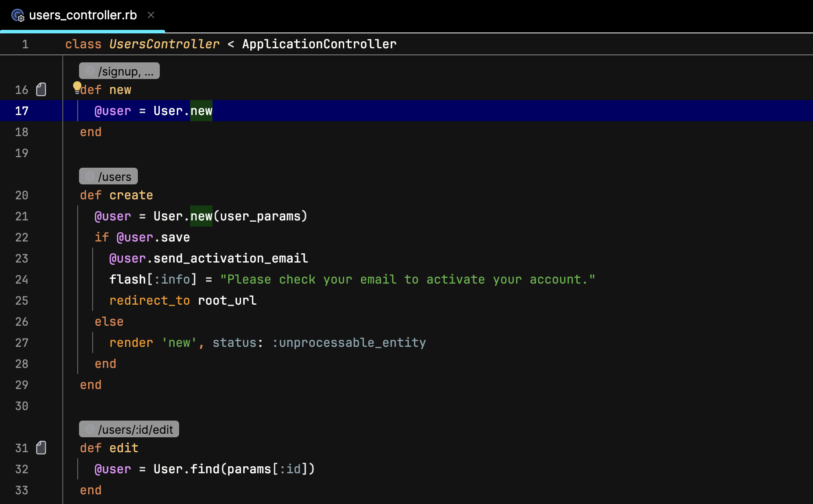813x504 pixels.
Task: Click root_url on the redirect_to line
Action: [227, 300]
